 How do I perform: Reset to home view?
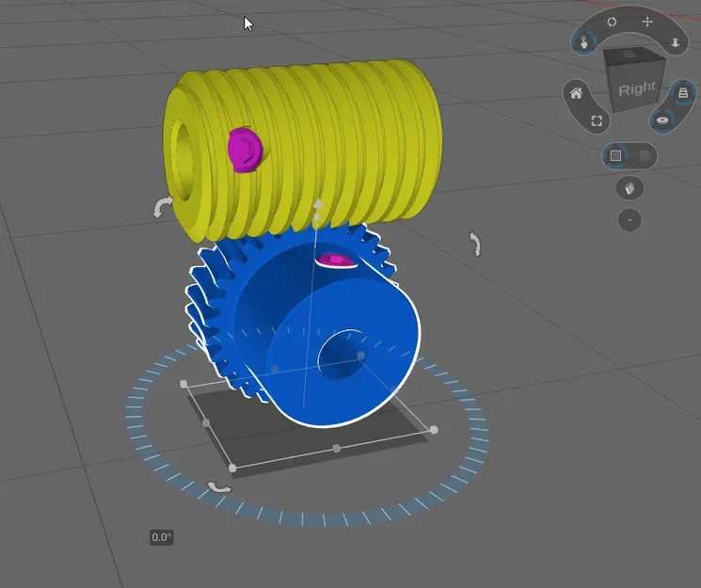(x=576, y=93)
